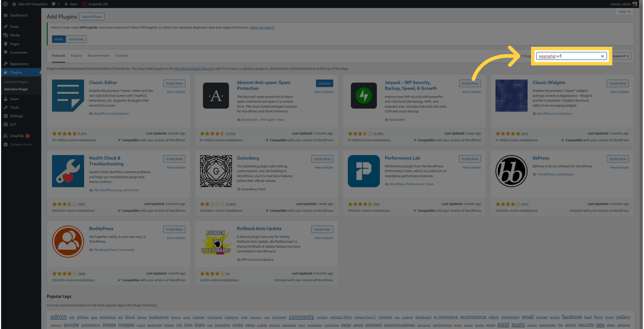Switch to the Featured tab
Screen dimensions: 644x329
[x=58, y=56]
